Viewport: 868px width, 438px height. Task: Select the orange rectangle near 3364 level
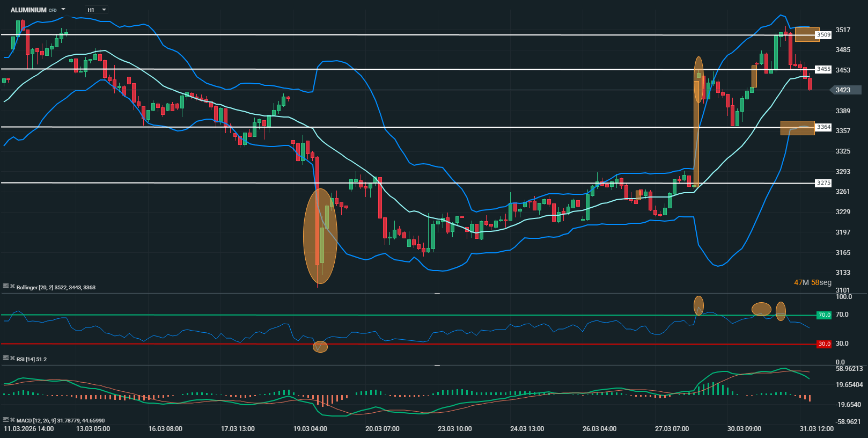(x=797, y=128)
